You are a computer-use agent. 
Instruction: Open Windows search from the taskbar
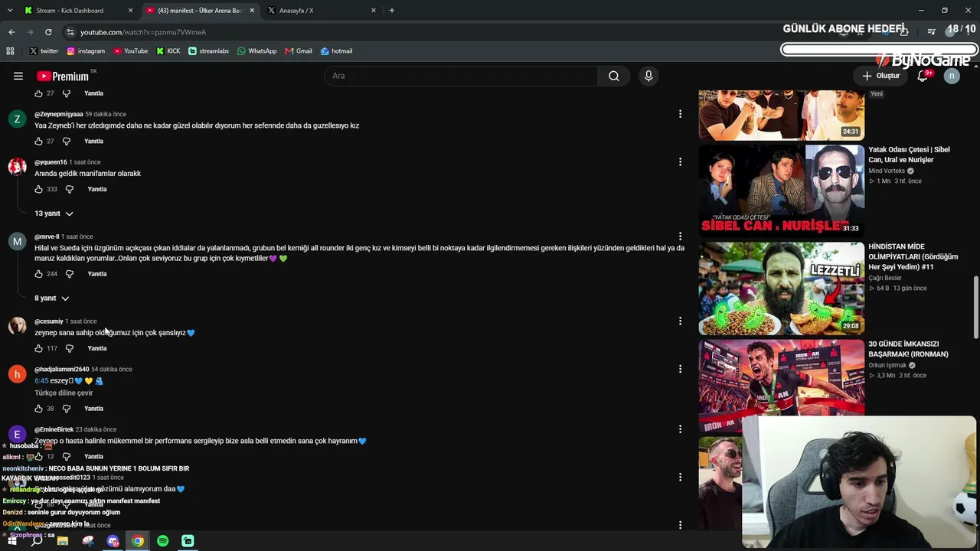coord(37,541)
